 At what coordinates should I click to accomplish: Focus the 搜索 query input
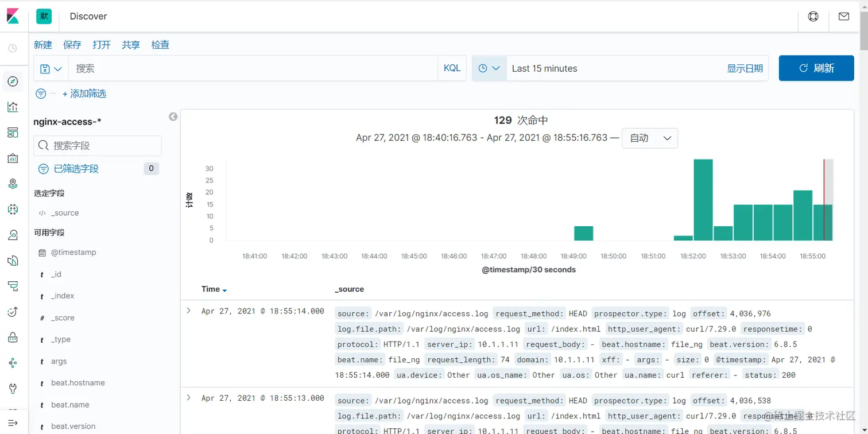coord(253,68)
